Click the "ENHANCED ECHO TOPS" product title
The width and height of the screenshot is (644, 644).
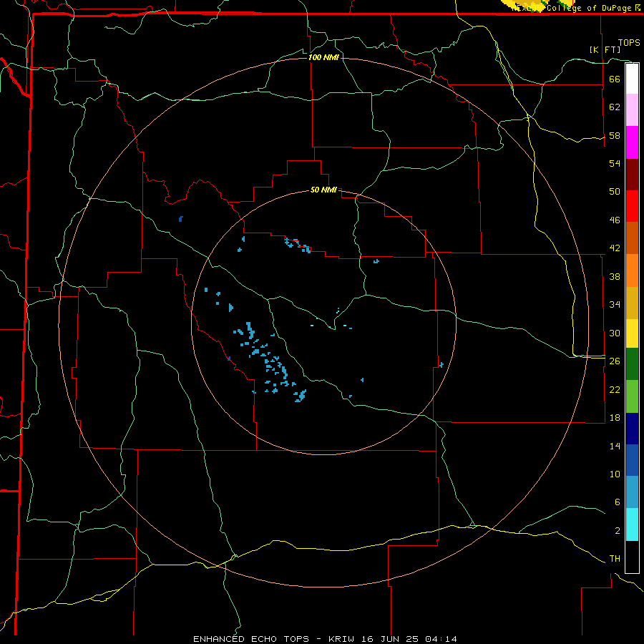click(251, 639)
